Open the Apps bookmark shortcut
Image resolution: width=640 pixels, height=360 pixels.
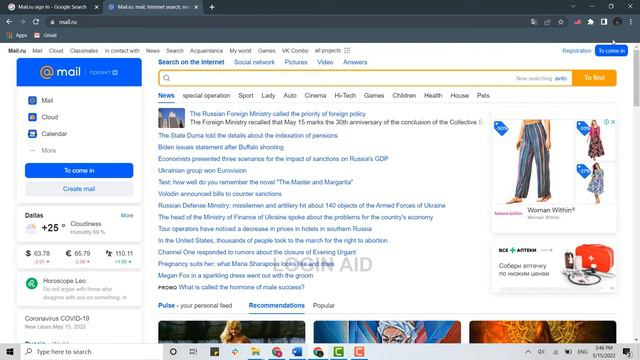(x=17, y=35)
